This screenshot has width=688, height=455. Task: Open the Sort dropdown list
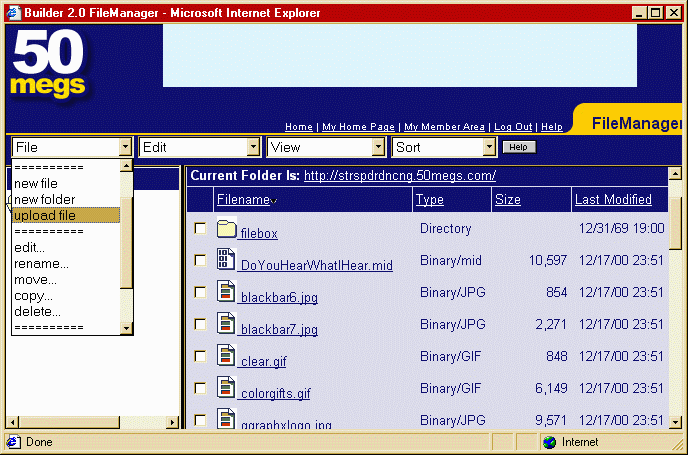pos(444,147)
